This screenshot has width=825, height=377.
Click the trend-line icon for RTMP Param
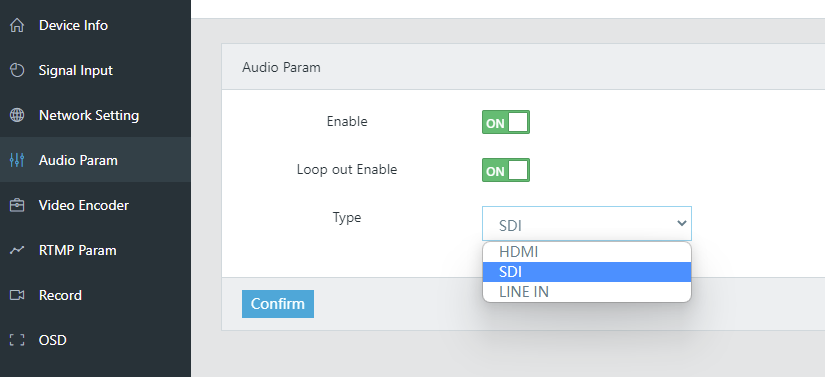pos(17,250)
